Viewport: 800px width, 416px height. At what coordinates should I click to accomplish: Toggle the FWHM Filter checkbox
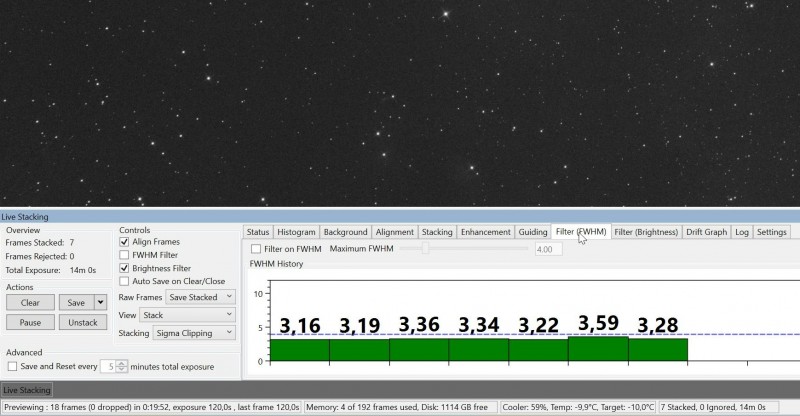pyautogui.click(x=124, y=255)
